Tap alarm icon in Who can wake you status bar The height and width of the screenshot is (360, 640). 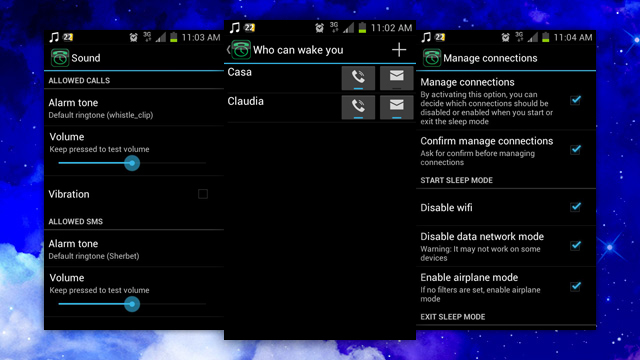[x=319, y=28]
